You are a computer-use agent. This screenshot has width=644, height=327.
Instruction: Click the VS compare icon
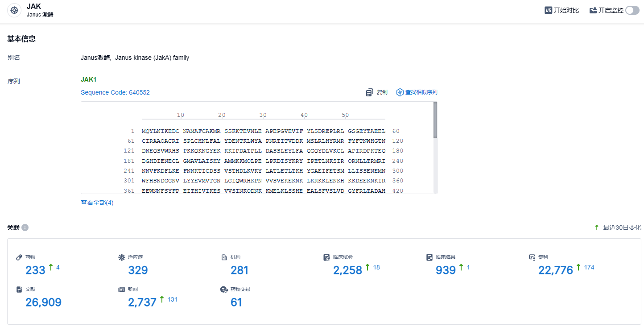[x=548, y=10]
